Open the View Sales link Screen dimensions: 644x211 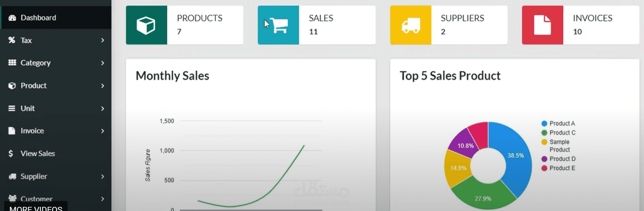click(38, 153)
